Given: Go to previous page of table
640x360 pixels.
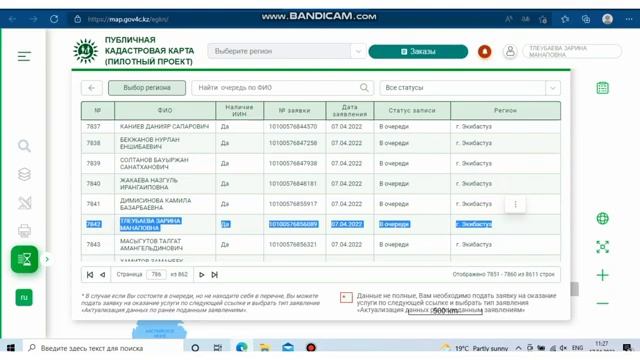Looking at the screenshot, I should click(x=103, y=275).
